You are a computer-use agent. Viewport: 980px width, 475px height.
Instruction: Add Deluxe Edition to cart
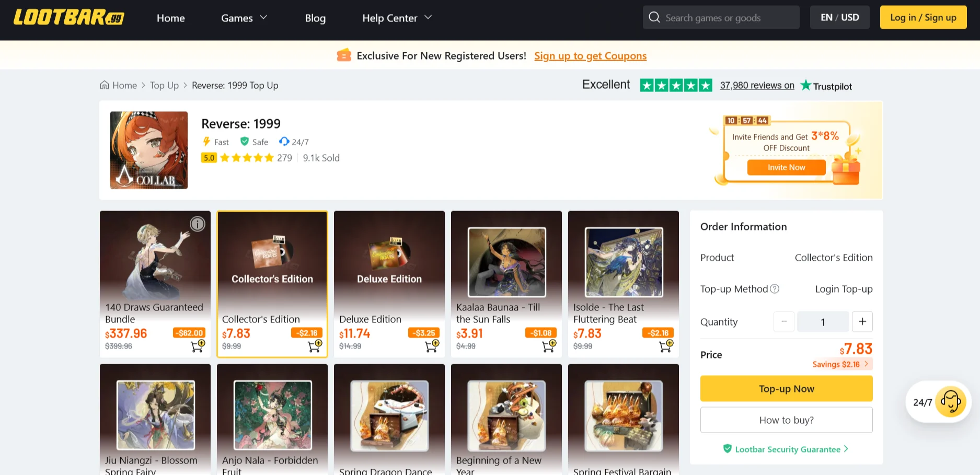[x=432, y=346]
